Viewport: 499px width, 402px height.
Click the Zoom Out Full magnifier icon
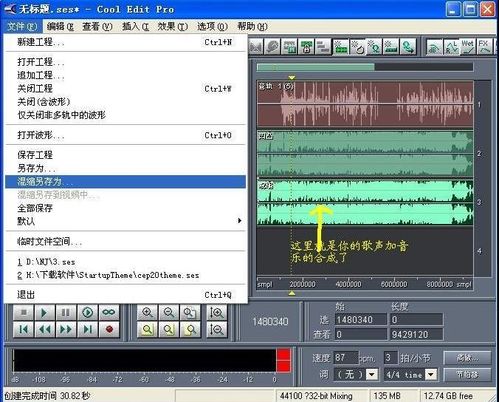tap(190, 313)
